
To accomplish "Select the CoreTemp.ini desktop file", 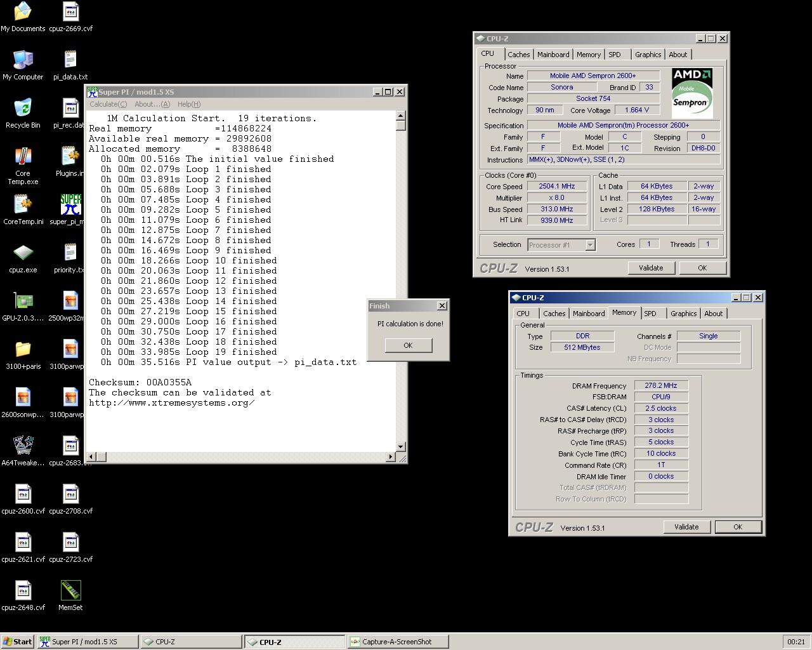I will (x=23, y=210).
